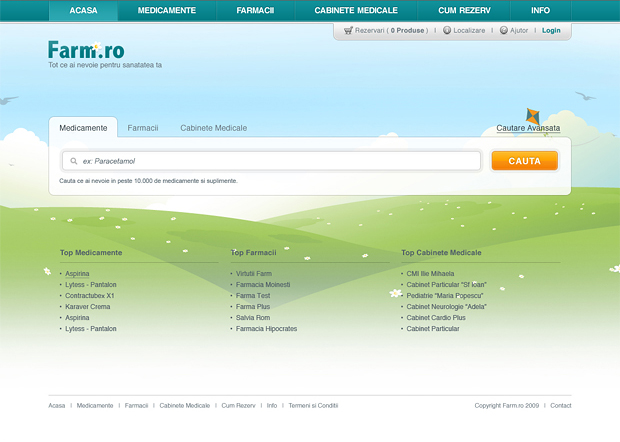The image size is (620, 442).
Task: Click the kite icon above Cautare Avansata
Action: point(533,116)
